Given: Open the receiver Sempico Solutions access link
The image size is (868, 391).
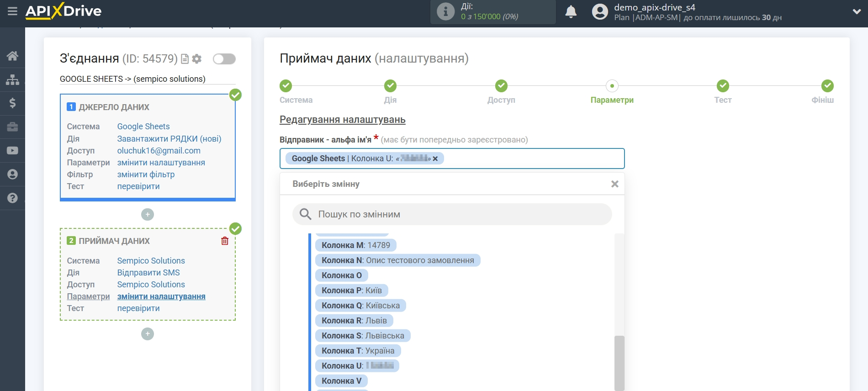Looking at the screenshot, I should coord(151,285).
